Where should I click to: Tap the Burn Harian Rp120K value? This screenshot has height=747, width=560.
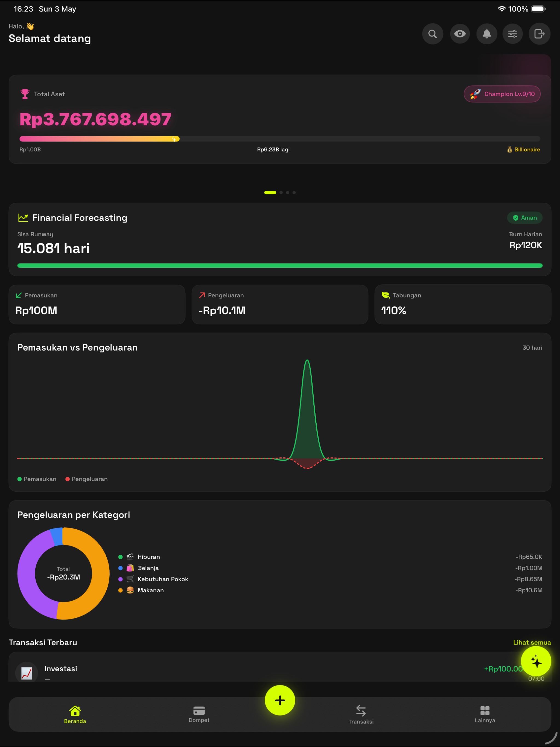pyautogui.click(x=526, y=245)
